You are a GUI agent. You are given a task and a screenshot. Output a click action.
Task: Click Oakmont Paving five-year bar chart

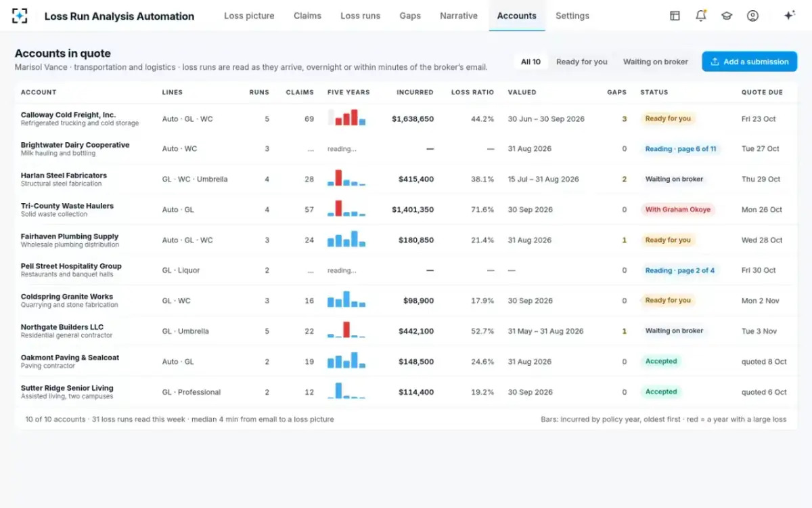point(347,360)
